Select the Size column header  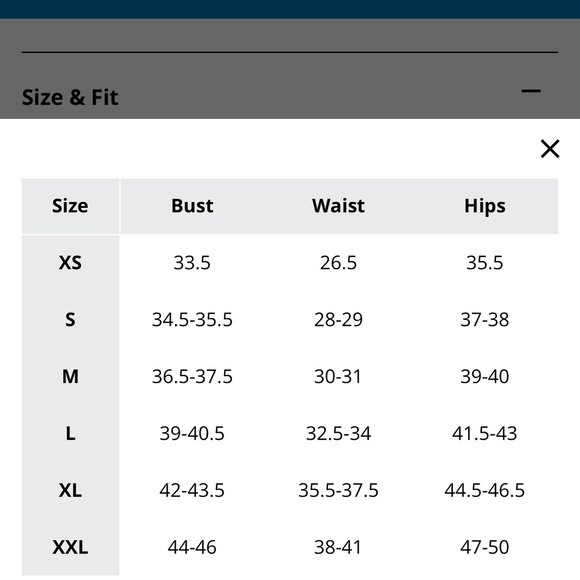(70, 206)
